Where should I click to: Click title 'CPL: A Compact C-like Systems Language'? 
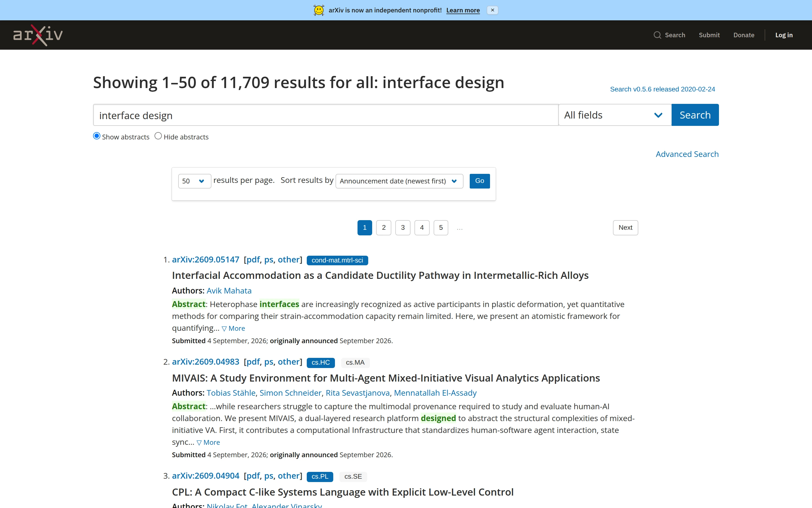[x=343, y=492]
